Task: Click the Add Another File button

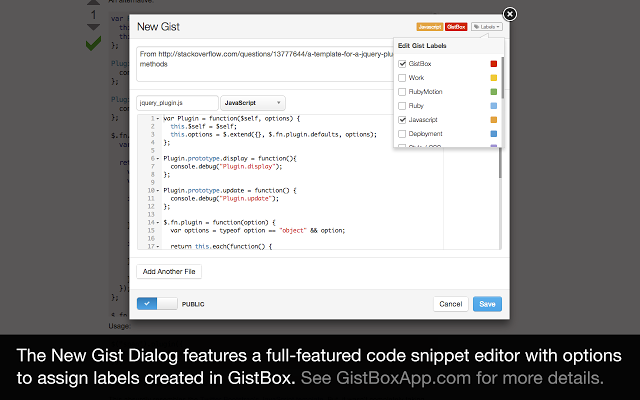Action: click(169, 271)
